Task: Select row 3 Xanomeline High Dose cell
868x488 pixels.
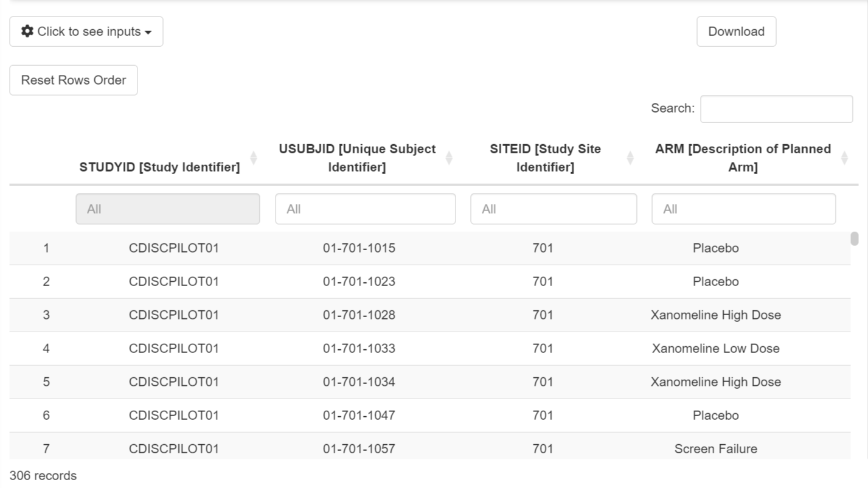Action: pos(715,315)
